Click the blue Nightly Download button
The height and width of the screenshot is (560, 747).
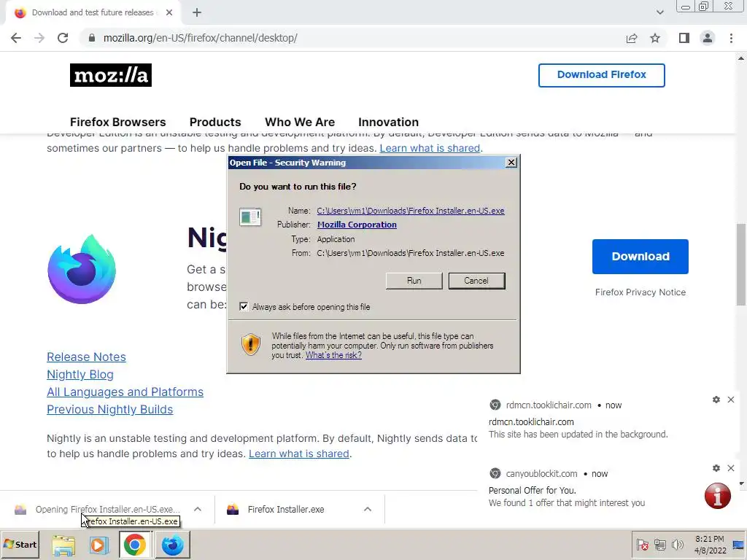click(640, 257)
